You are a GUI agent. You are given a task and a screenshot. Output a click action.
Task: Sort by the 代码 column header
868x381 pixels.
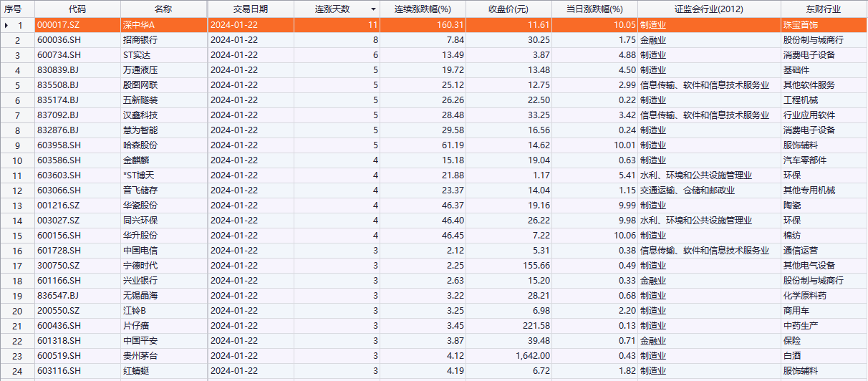pos(77,9)
